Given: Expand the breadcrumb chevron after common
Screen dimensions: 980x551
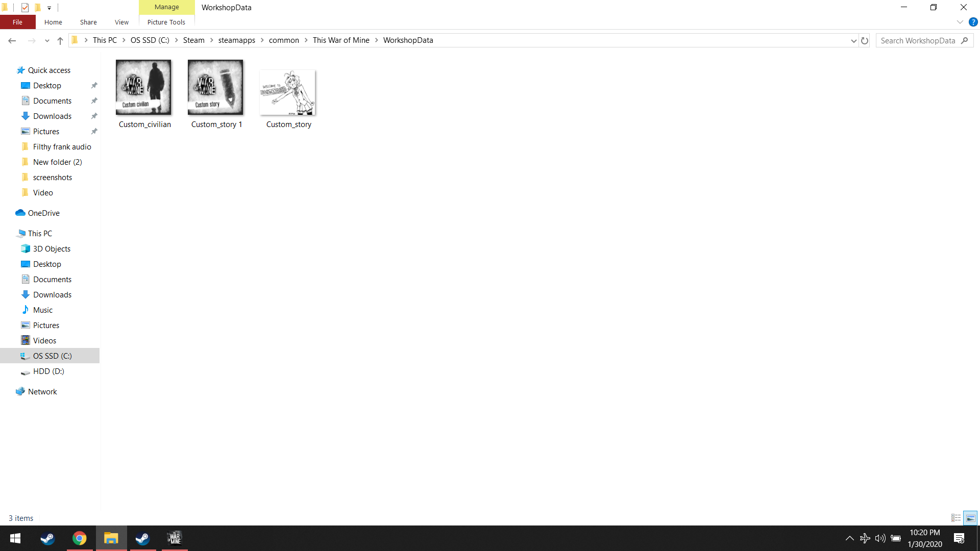Looking at the screenshot, I should click(x=306, y=40).
